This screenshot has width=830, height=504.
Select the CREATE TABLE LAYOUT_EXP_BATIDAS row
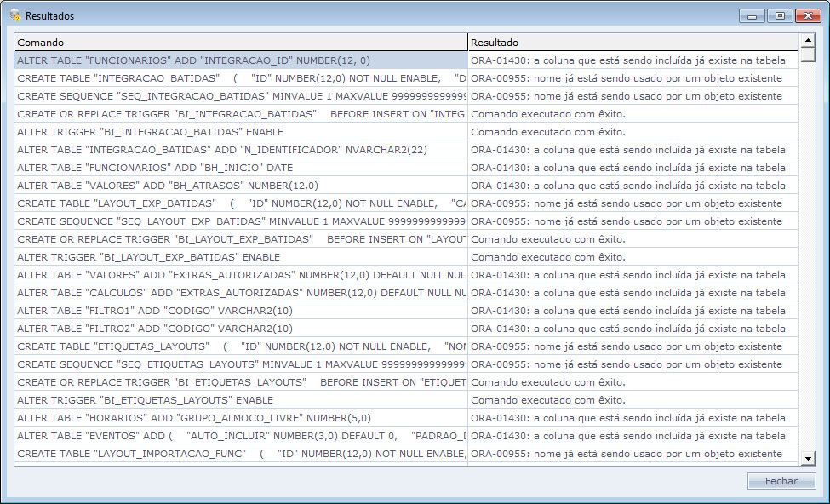240,203
